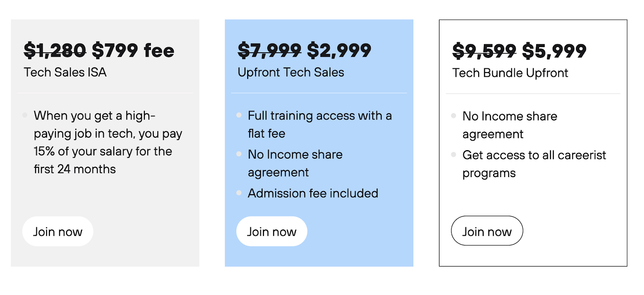Image resolution: width=644 pixels, height=295 pixels.
Task: Click the Upfront Tech Sales plan title
Action: [x=291, y=72]
